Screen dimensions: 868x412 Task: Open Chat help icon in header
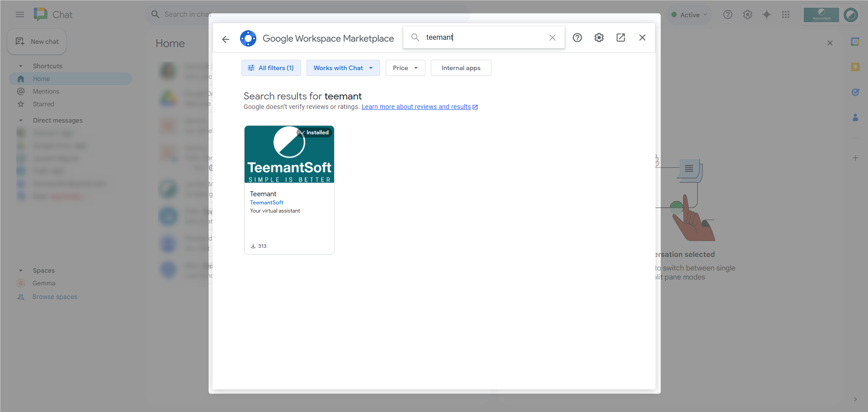tap(728, 14)
